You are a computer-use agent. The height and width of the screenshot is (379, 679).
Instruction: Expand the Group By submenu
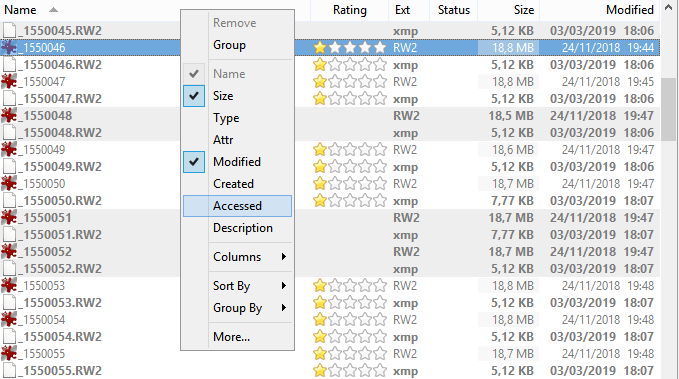237,308
